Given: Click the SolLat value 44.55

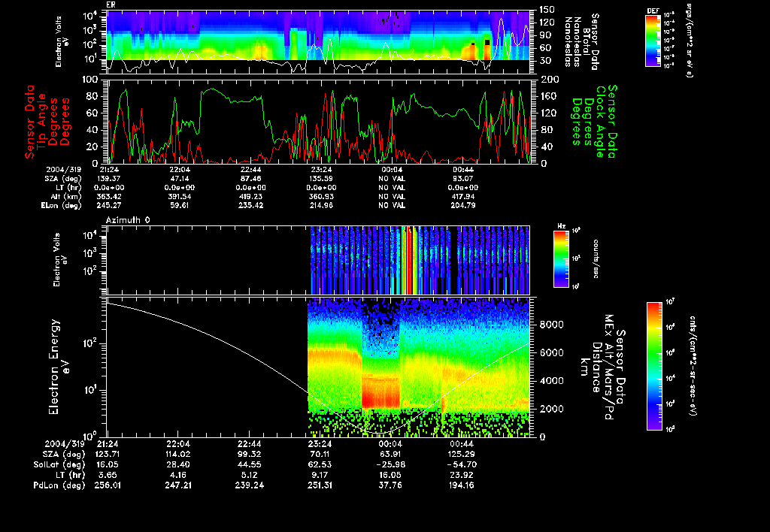Looking at the screenshot, I should pyautogui.click(x=250, y=464).
